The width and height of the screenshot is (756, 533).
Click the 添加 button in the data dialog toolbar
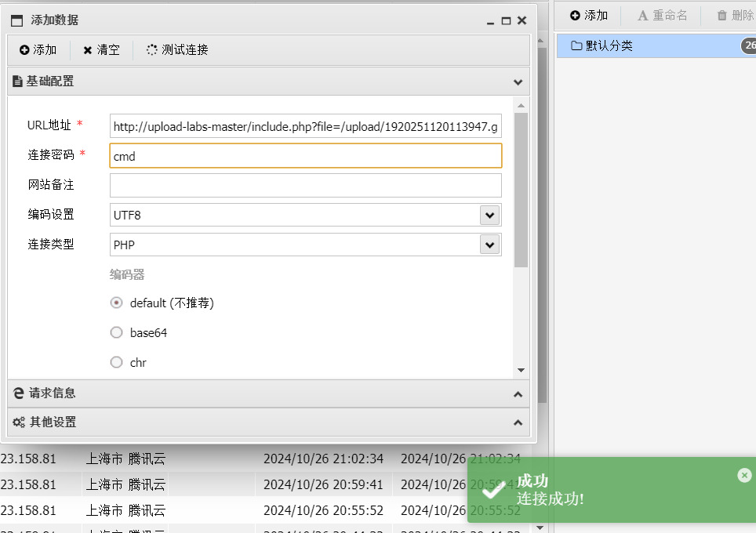pyautogui.click(x=38, y=49)
